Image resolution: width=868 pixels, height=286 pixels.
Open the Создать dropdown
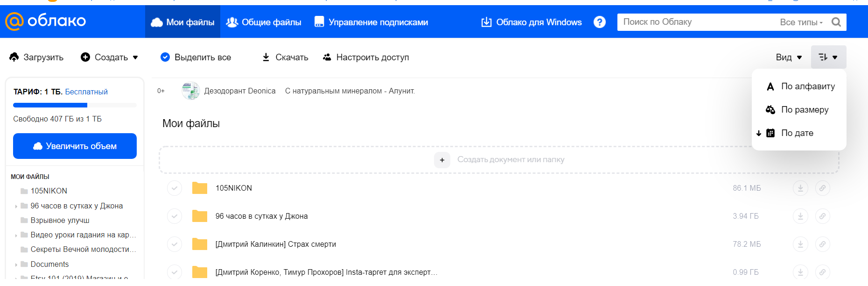[109, 57]
